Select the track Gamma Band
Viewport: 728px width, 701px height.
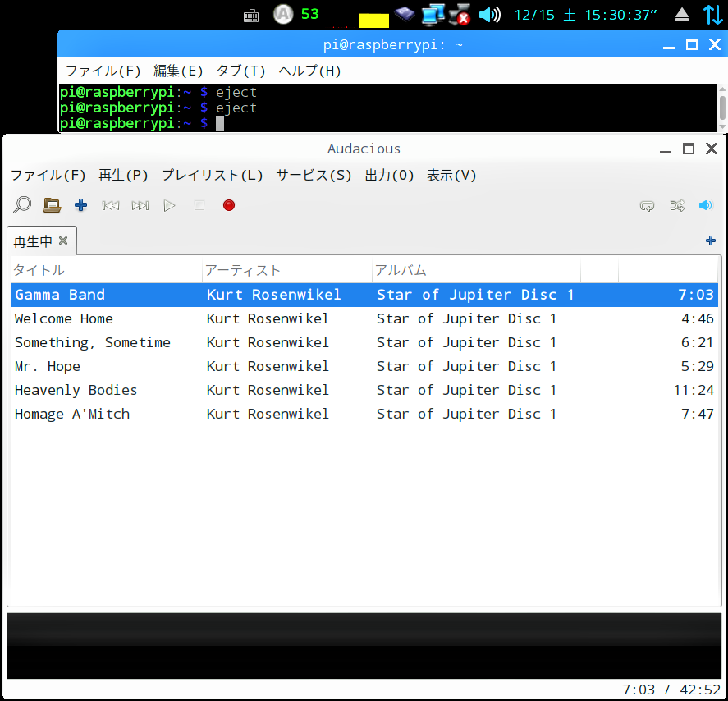tap(364, 295)
